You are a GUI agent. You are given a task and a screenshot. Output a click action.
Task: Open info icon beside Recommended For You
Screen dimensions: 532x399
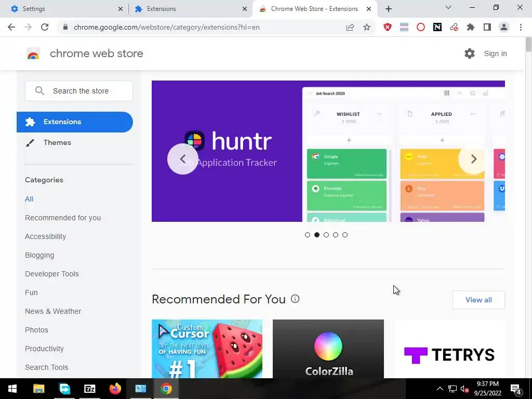pos(295,299)
